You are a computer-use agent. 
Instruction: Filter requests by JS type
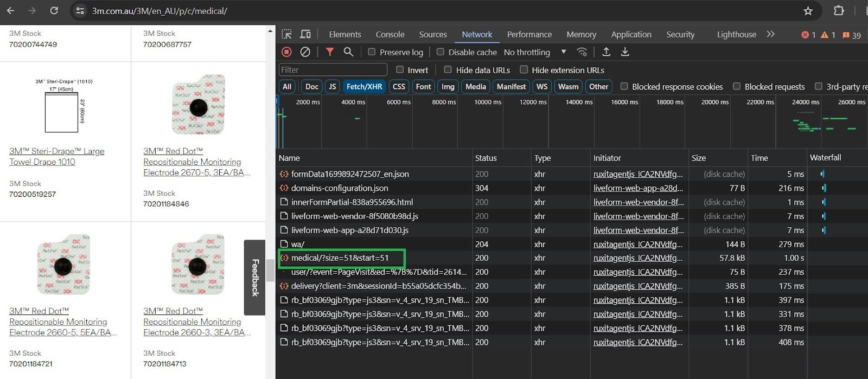coord(333,86)
